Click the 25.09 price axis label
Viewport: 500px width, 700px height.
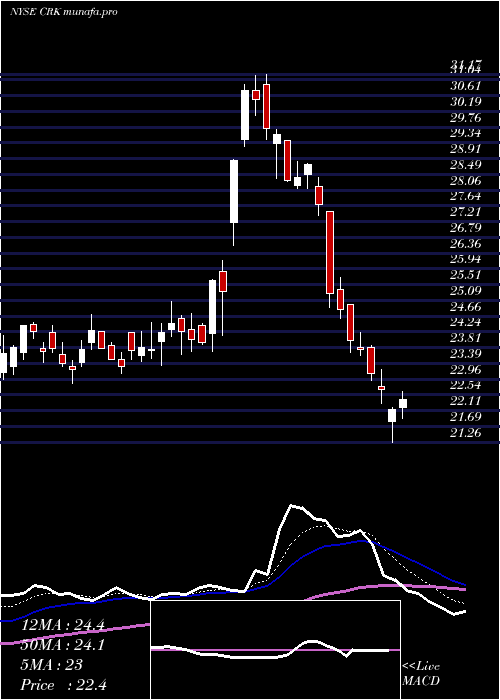click(466, 291)
